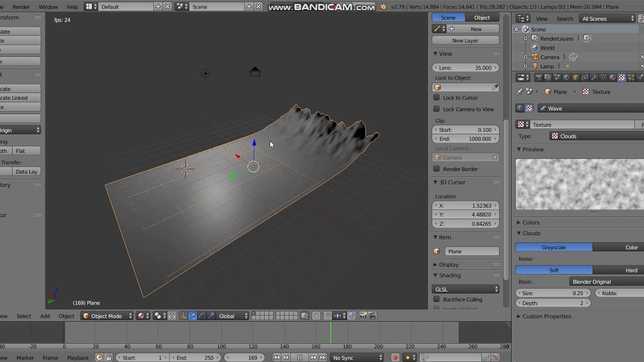The image size is (644, 362).
Task: Open the Material properties tab sphere icon
Action: pyautogui.click(x=612, y=77)
